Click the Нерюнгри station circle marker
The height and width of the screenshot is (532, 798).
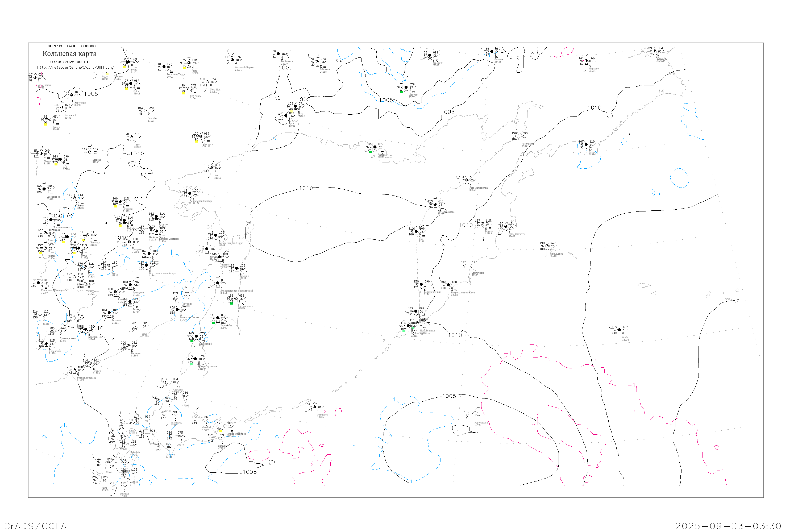pos(72,95)
